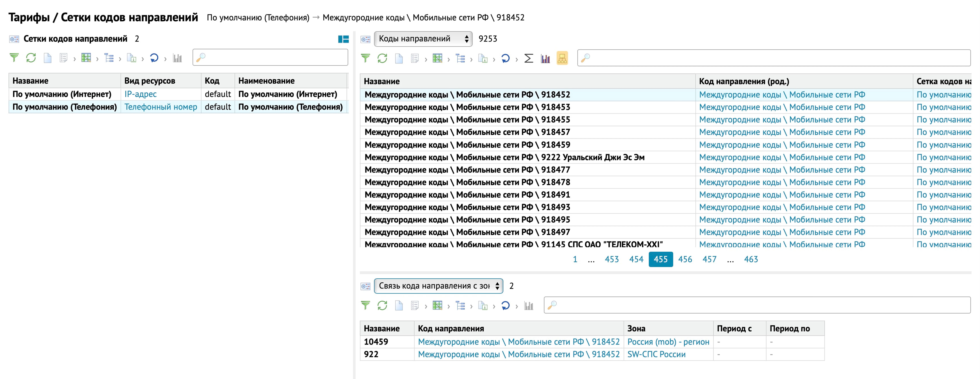The height and width of the screenshot is (379, 980).
Task: Click blue reload arrow in Сетки кодов направлений toolbar
Action: [x=154, y=58]
